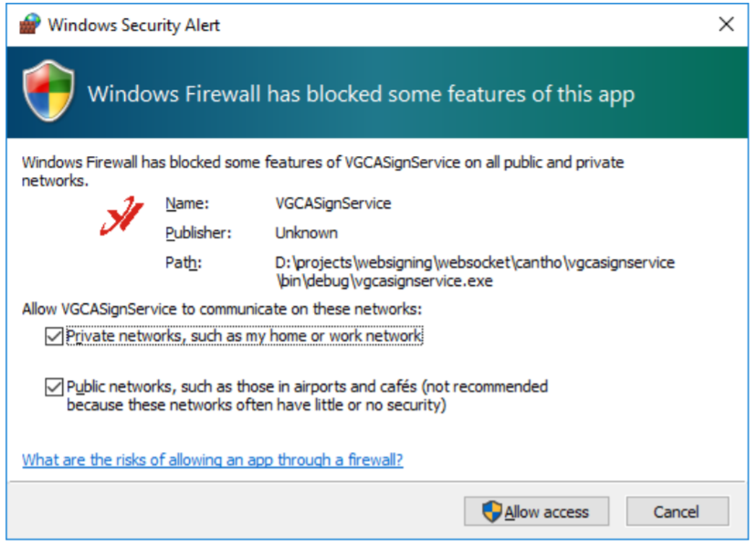Click the firewall icon in title bar

click(x=30, y=24)
